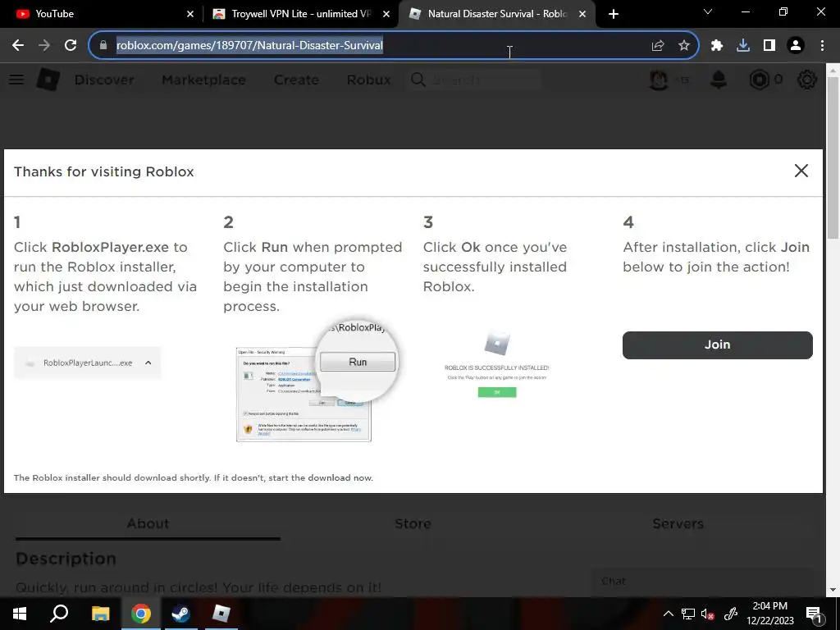840x630 pixels.
Task: Switch to the YouTube tab
Action: [x=100, y=14]
